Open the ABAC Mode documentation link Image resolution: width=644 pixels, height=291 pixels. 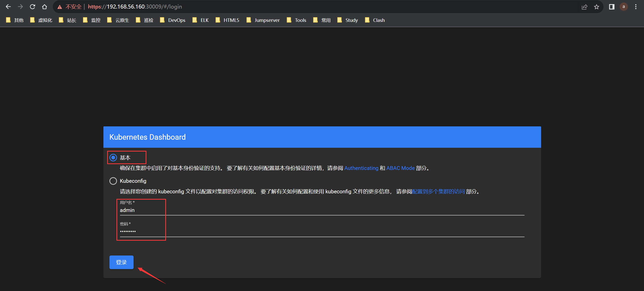[400, 168]
